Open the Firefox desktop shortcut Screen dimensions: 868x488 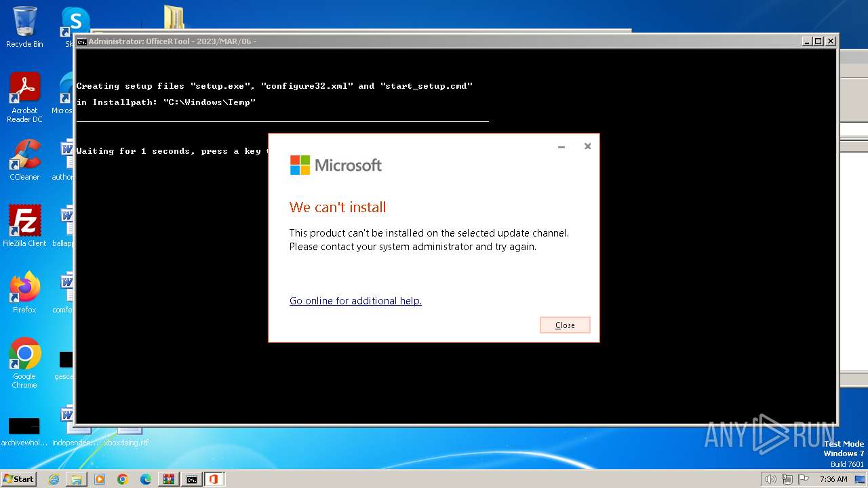coord(24,293)
